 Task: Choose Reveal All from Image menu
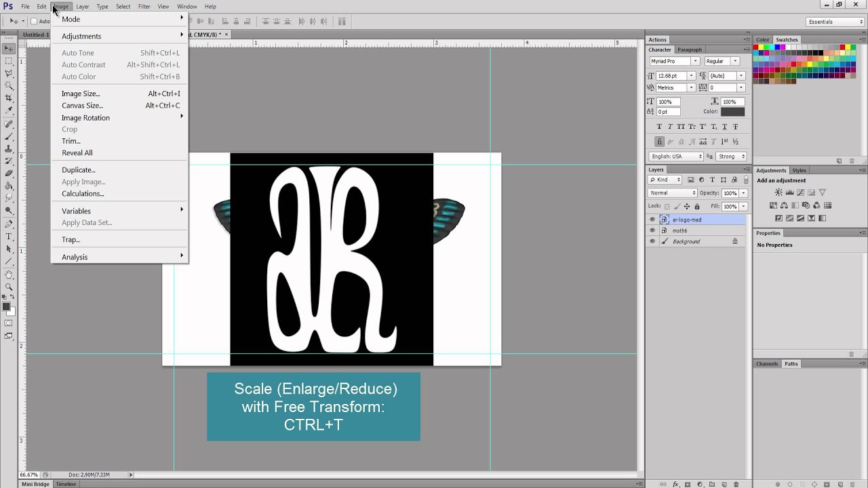119,153
